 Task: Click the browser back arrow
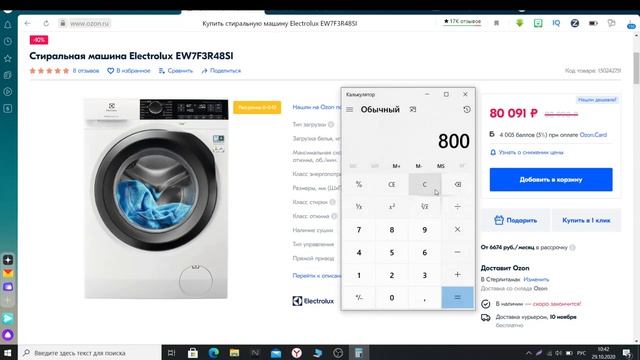(27, 23)
